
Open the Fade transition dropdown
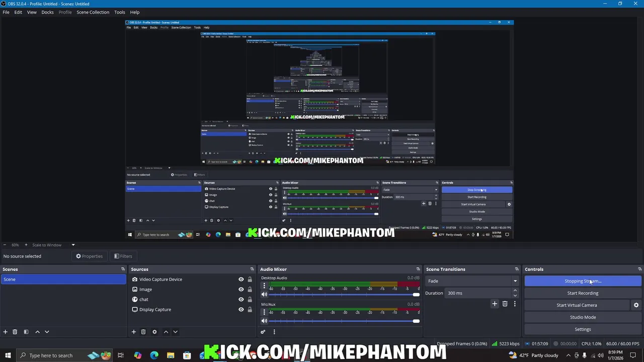pyautogui.click(x=472, y=281)
